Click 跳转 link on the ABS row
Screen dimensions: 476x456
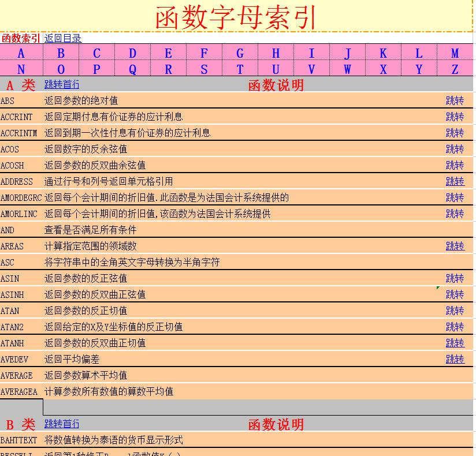455,100
